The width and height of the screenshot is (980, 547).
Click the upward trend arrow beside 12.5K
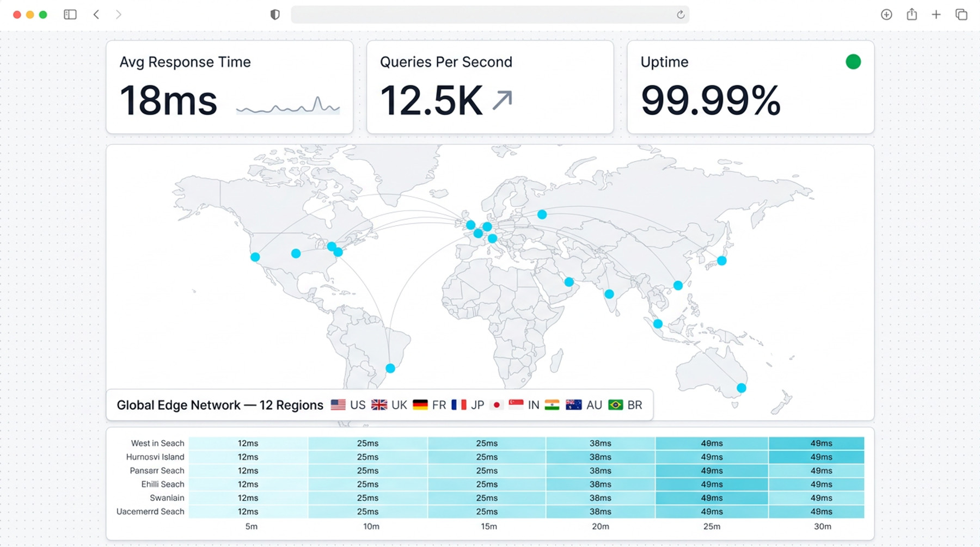502,100
